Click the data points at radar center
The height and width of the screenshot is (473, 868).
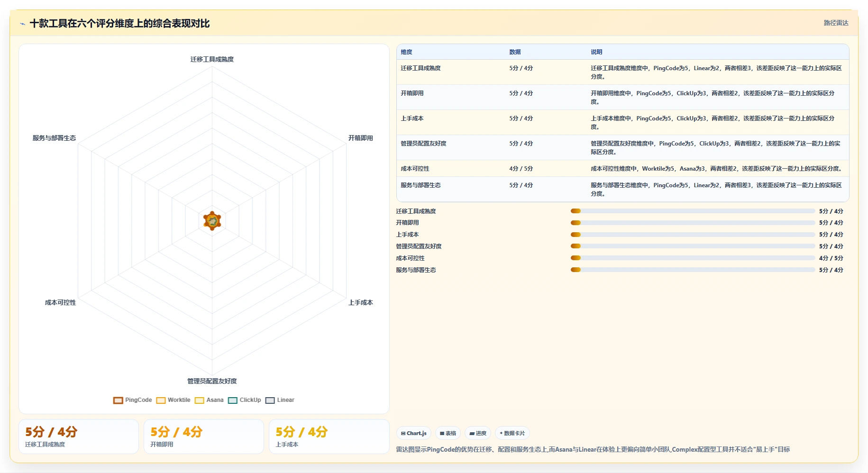212,221
